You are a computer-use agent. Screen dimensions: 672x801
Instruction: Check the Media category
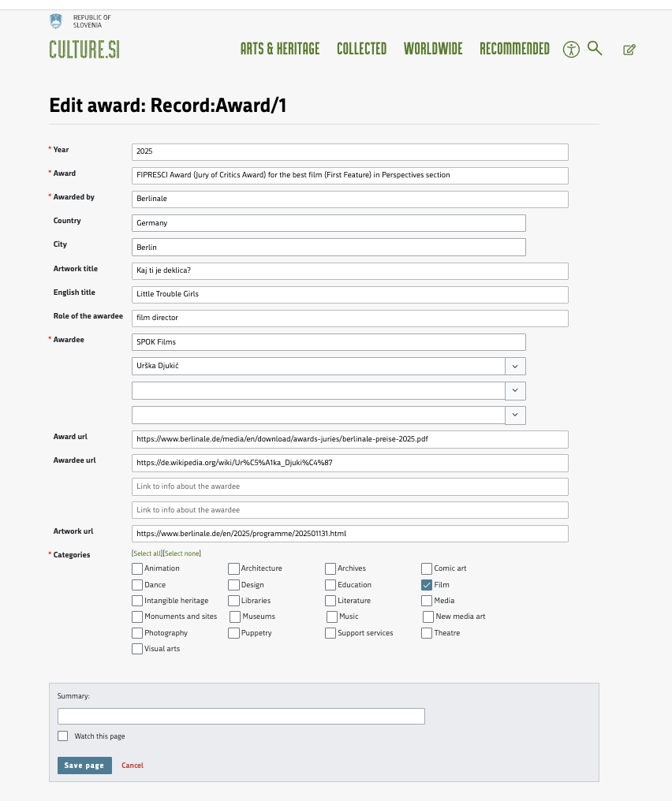tap(427, 601)
